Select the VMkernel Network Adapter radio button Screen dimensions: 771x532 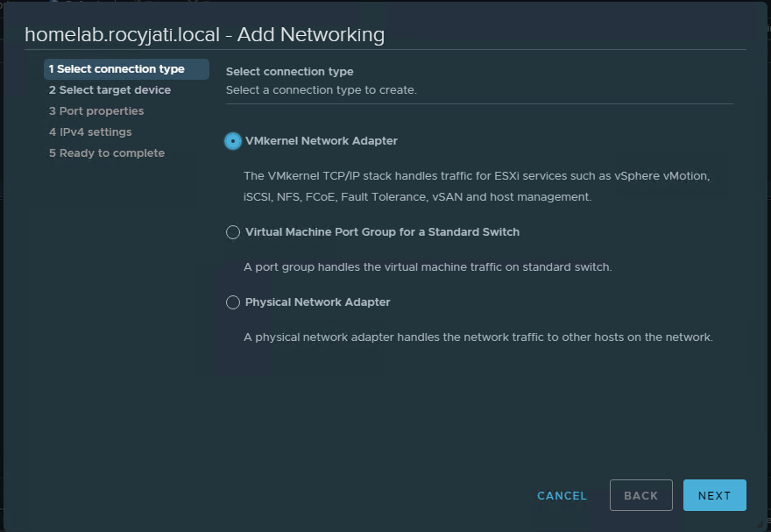click(x=233, y=141)
